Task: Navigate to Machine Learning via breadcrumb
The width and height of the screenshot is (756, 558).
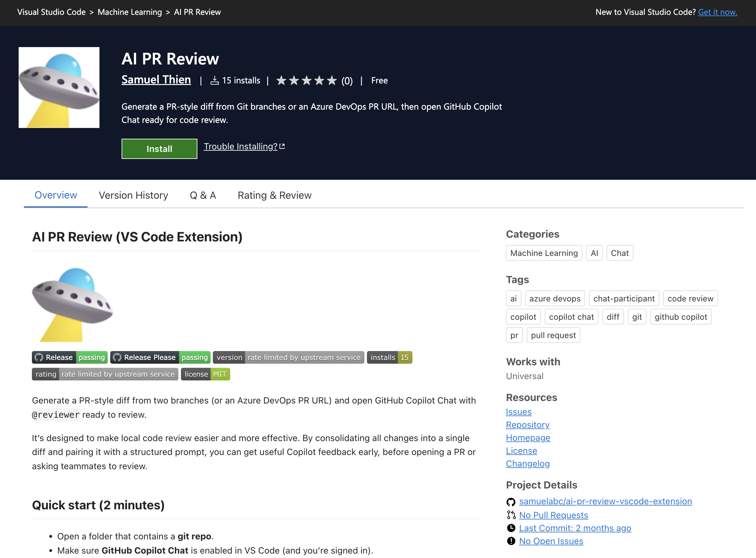Action: click(x=129, y=12)
